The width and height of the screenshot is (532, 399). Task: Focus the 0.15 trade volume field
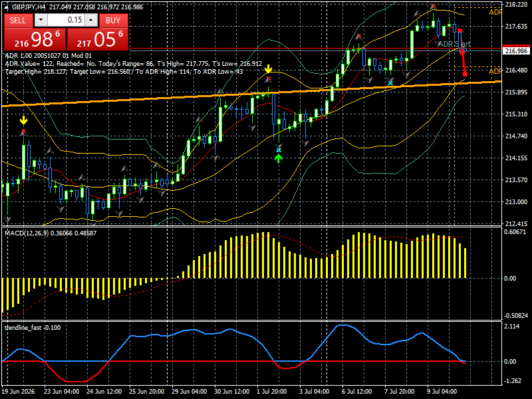[x=66, y=21]
